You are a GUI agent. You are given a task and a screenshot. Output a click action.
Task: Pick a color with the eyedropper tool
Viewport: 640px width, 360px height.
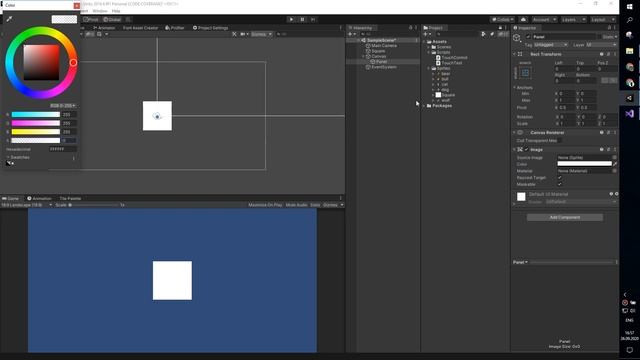coord(9,19)
